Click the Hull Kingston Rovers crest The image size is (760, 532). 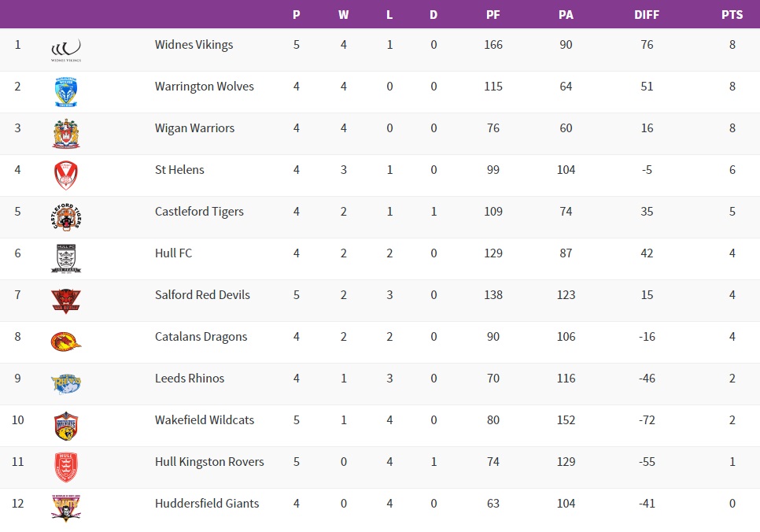click(66, 467)
